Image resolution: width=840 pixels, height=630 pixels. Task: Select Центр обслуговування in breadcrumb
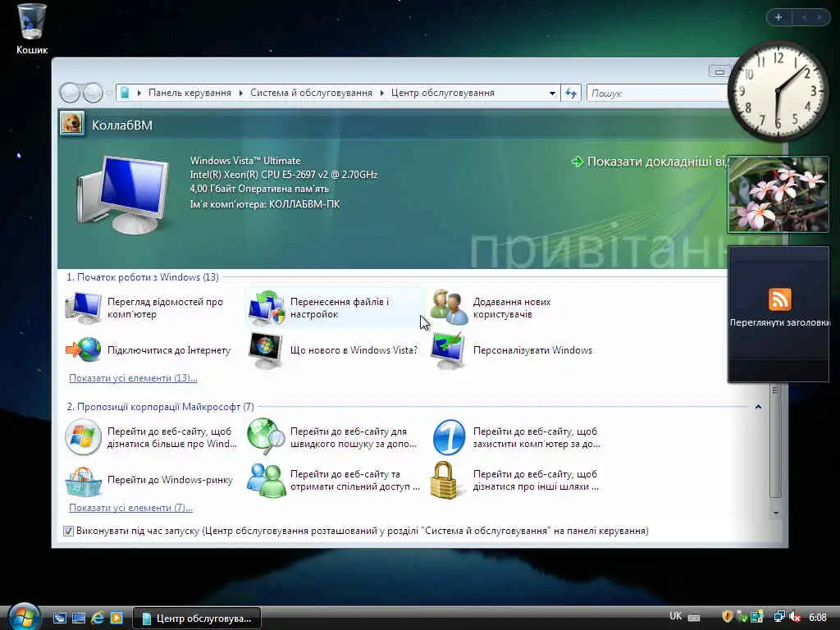(442, 94)
